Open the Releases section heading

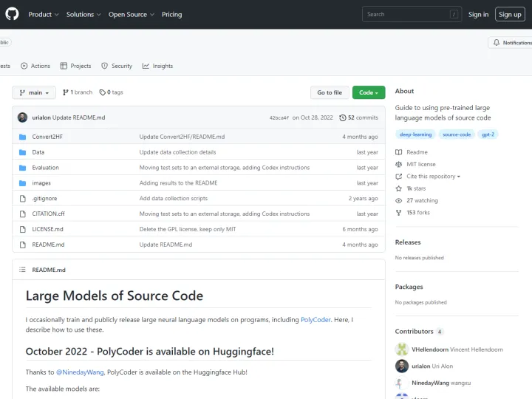coord(408,242)
